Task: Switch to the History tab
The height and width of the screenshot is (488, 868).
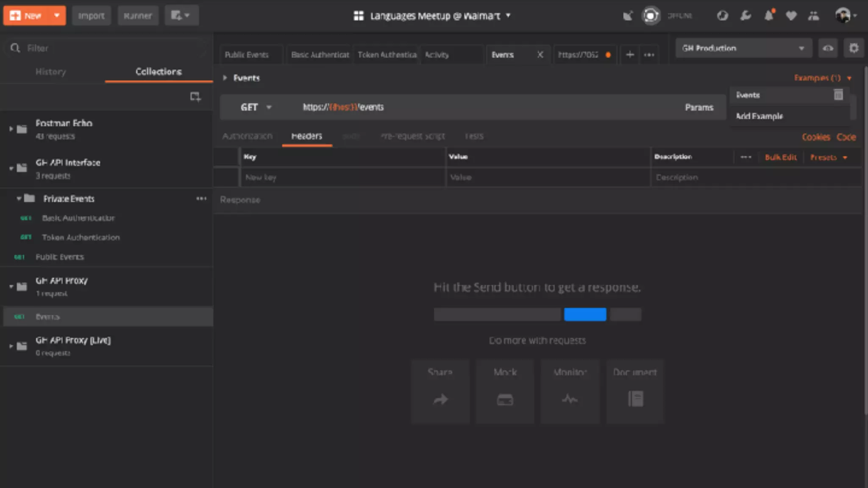Action: [51, 72]
